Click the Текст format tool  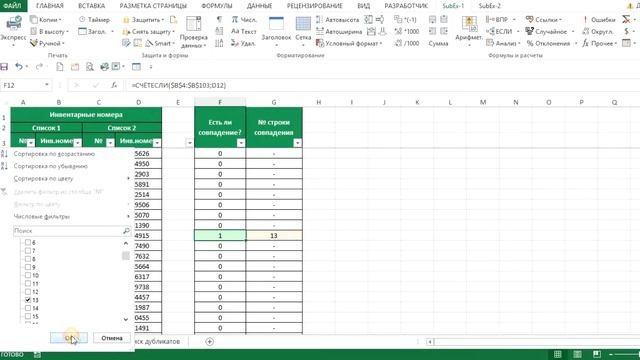(x=244, y=31)
